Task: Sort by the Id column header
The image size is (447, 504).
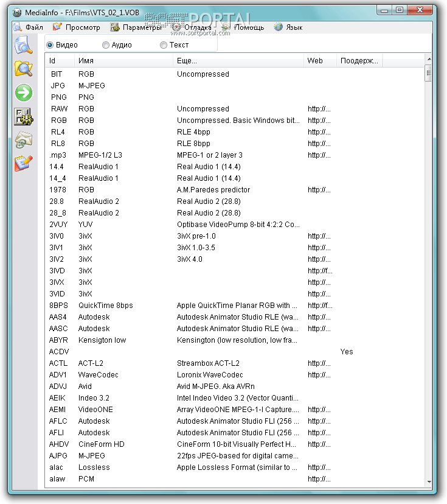Action: point(60,61)
